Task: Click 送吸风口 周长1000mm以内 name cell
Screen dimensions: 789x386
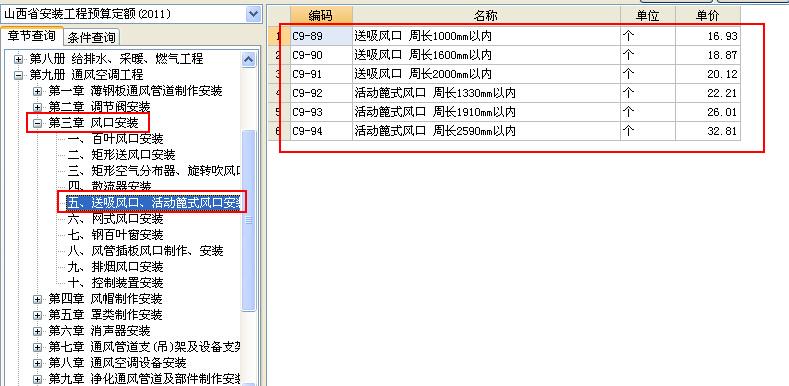Action: 486,36
